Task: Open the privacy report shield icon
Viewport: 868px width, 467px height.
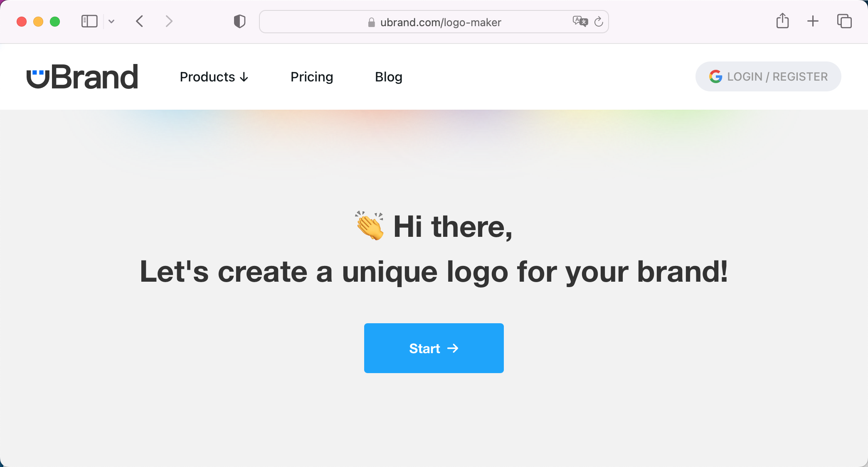Action: click(x=239, y=21)
